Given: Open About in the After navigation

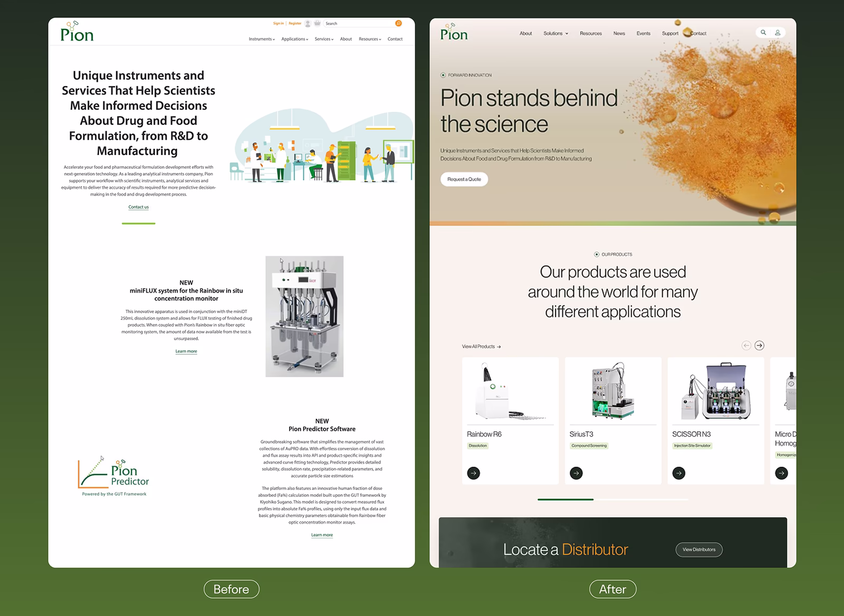Looking at the screenshot, I should pyautogui.click(x=526, y=33).
